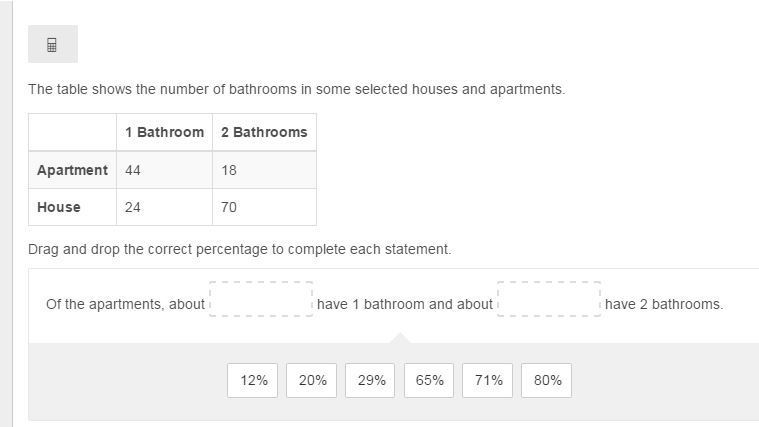Click the table description sentence
The image size is (759, 427).
(x=296, y=90)
